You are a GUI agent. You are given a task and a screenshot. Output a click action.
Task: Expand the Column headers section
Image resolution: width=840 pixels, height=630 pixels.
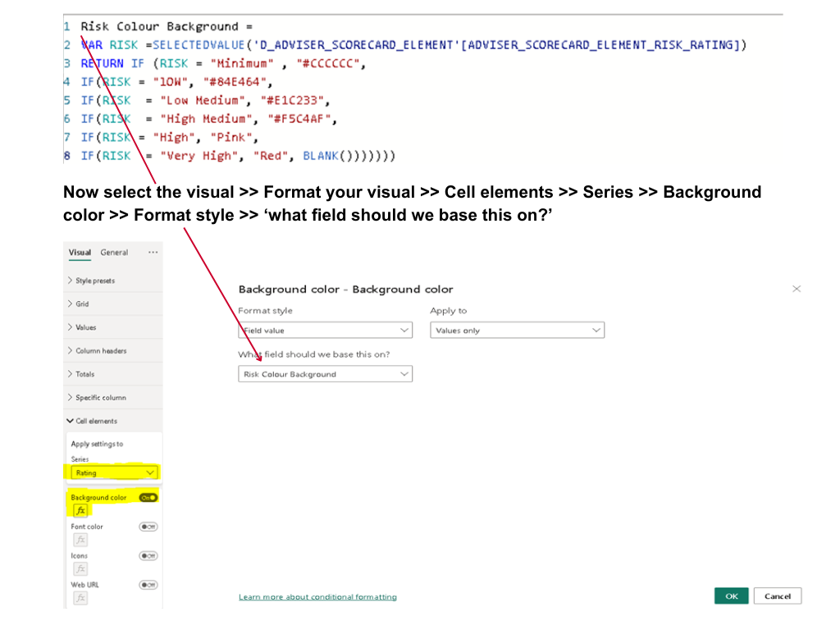101,351
